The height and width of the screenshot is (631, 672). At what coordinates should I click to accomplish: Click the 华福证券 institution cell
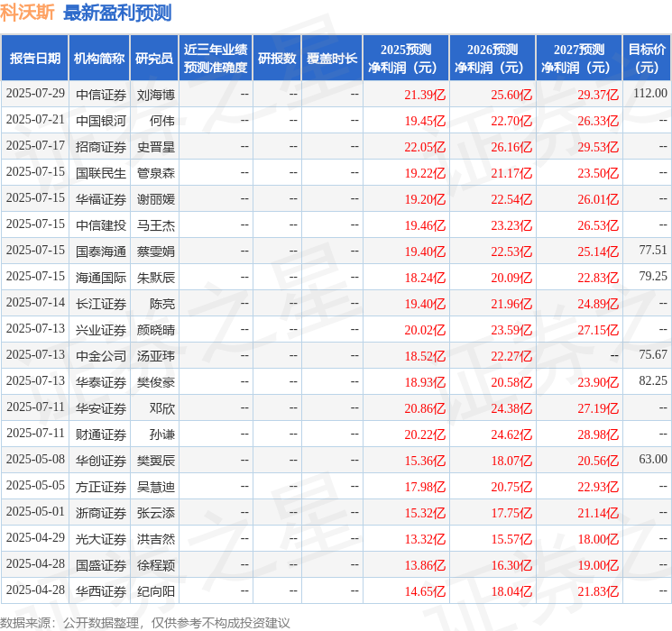101,199
